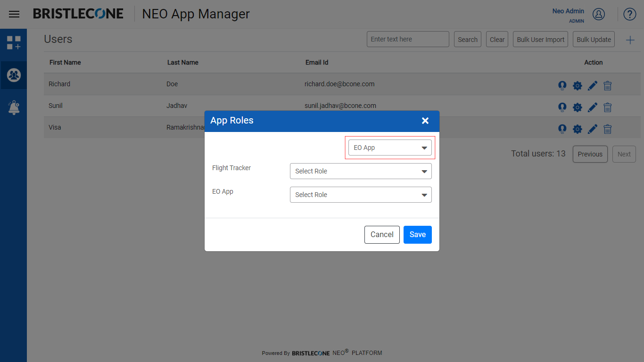
Task: Open Bulk Update
Action: (594, 40)
